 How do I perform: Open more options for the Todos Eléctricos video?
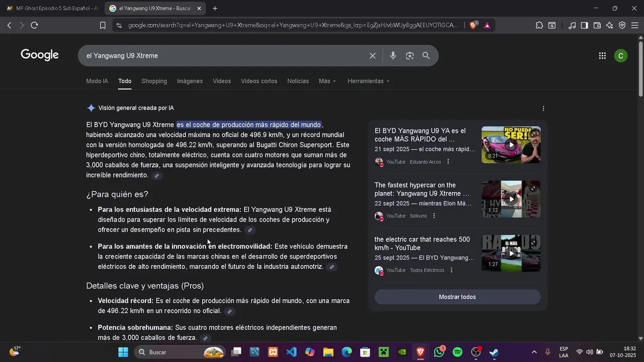coord(452,270)
